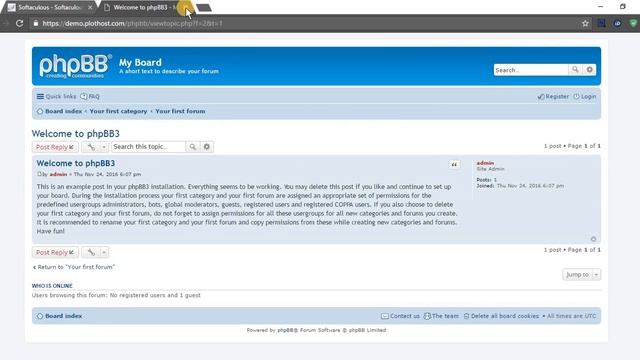Click the phpBB logo
Viewport: 640px width, 360px height.
[x=75, y=66]
